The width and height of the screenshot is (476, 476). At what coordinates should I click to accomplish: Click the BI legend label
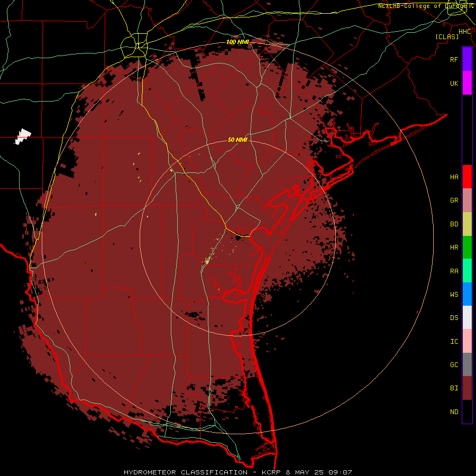454,388
